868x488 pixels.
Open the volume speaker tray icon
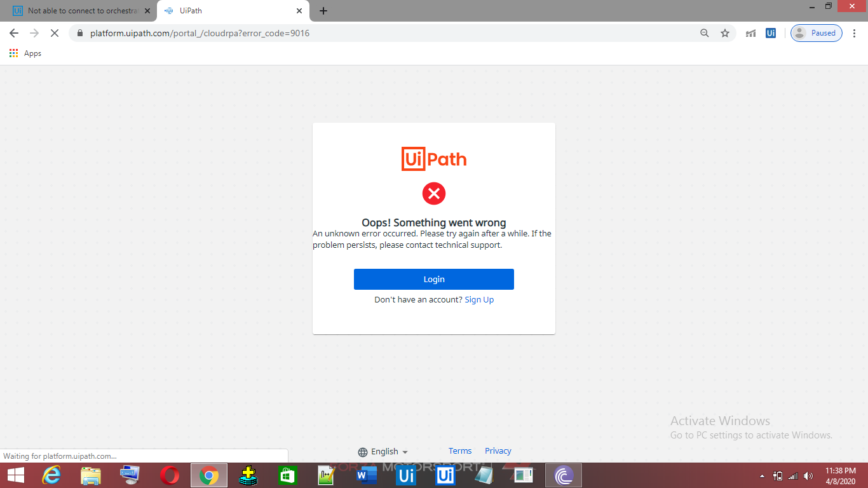click(808, 476)
